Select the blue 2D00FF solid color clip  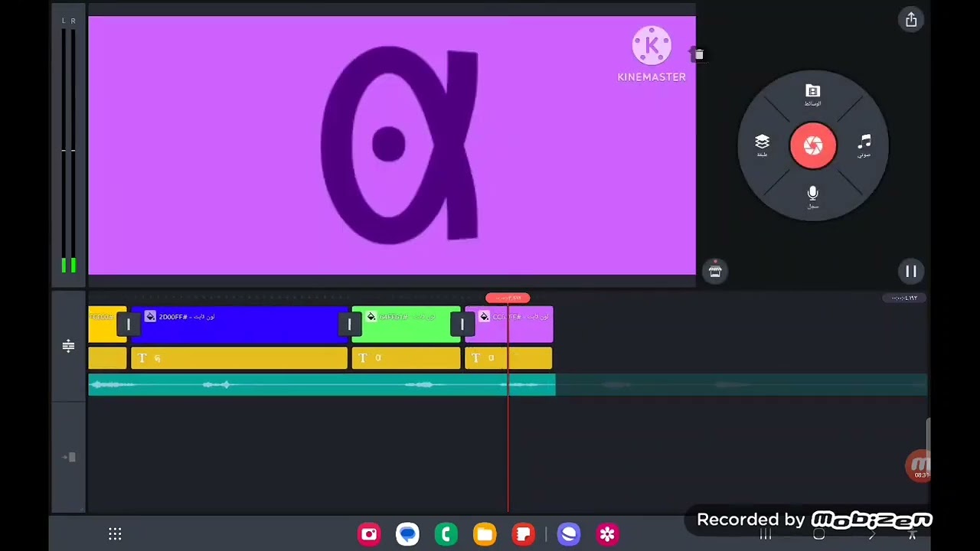click(x=239, y=324)
